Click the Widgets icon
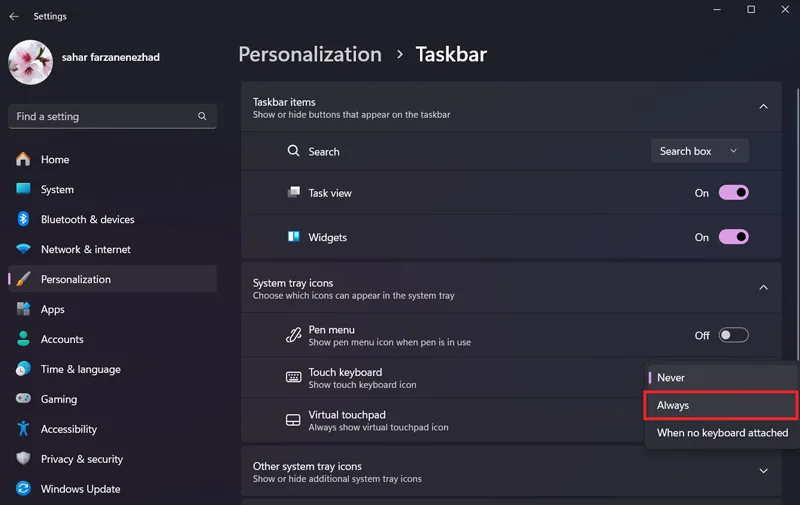800x505 pixels. [293, 237]
